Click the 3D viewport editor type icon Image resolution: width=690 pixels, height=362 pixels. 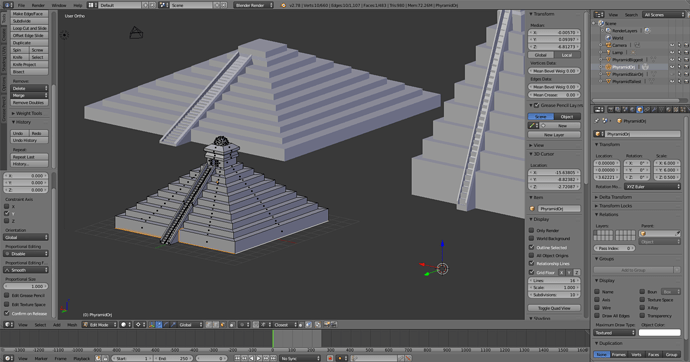9,325
